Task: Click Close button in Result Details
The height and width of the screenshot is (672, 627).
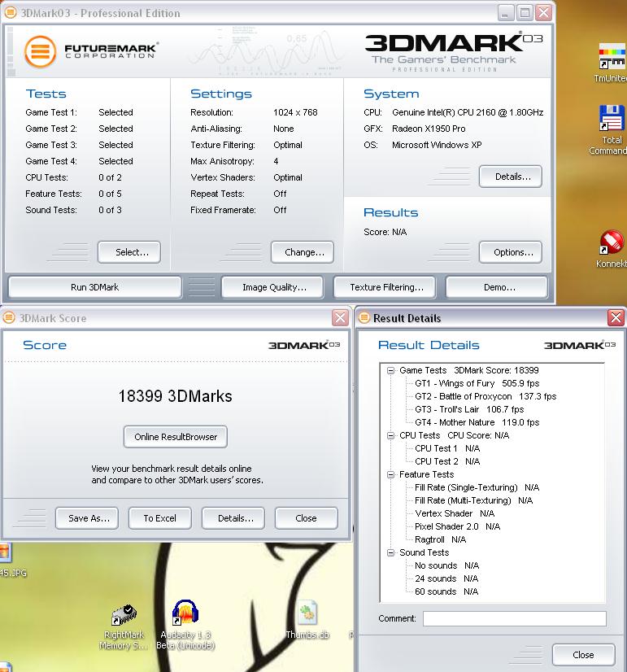Action: coord(584,654)
